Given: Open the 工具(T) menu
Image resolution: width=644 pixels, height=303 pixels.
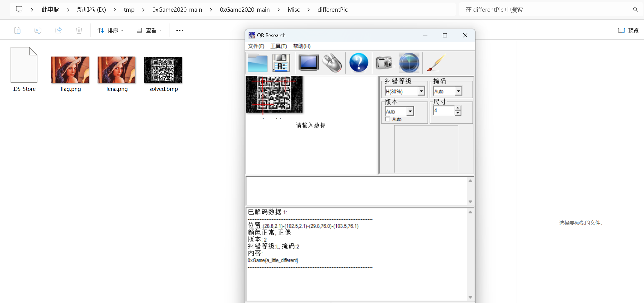Looking at the screenshot, I should (x=278, y=46).
